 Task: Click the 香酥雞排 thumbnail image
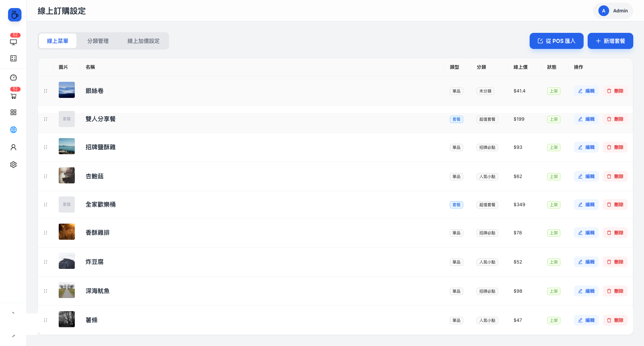tap(67, 232)
